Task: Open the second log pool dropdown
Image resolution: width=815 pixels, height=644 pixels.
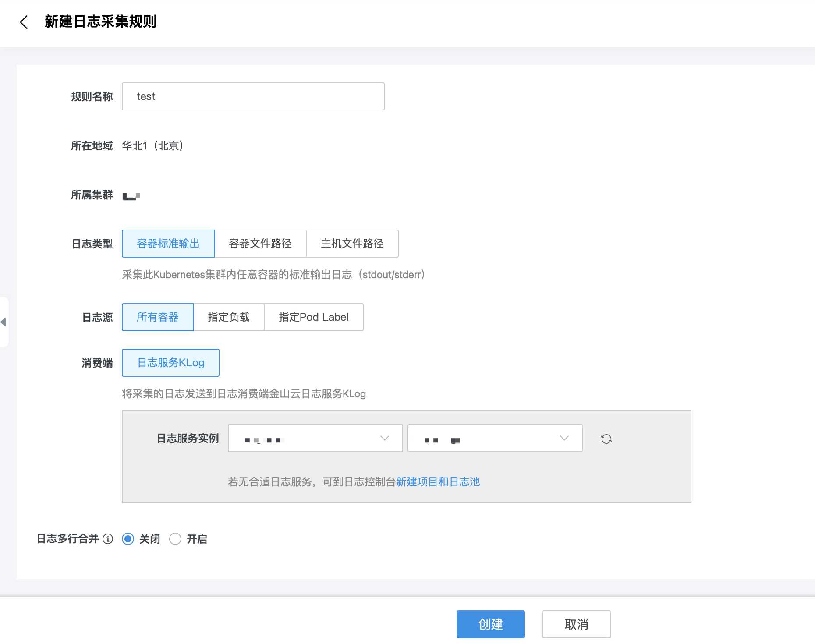Action: point(495,438)
